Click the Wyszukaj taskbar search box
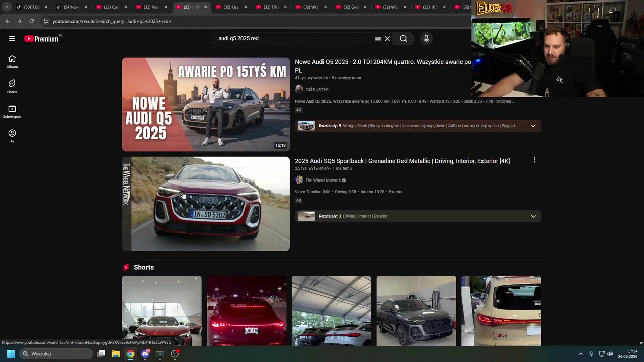This screenshot has height=362, width=644. point(56,354)
